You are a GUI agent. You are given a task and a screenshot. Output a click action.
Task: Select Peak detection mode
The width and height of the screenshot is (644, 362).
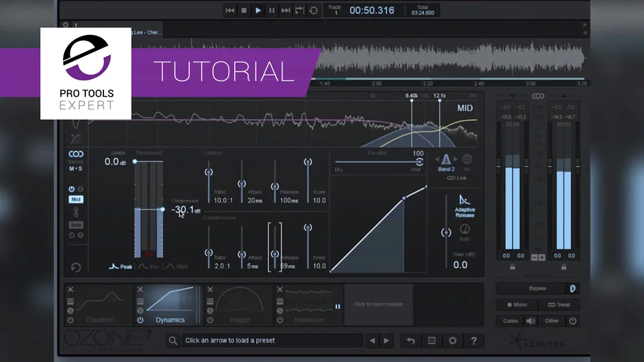click(120, 267)
